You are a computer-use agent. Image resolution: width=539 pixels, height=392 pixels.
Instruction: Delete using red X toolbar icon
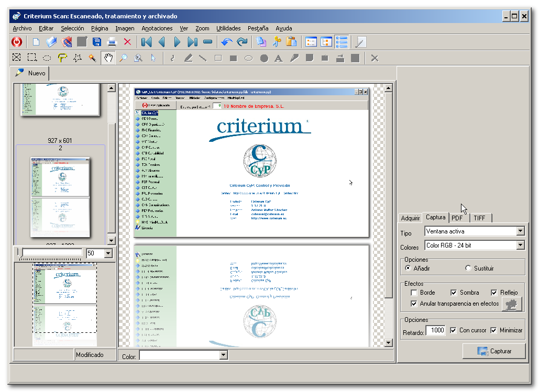(127, 42)
